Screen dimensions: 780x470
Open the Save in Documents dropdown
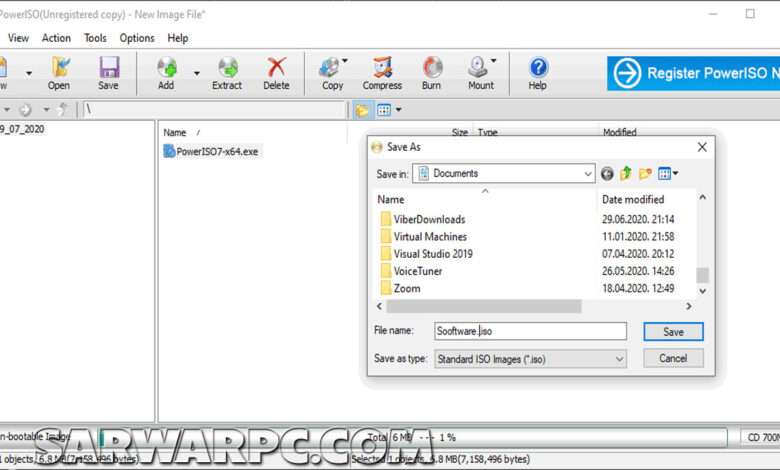coord(504,174)
